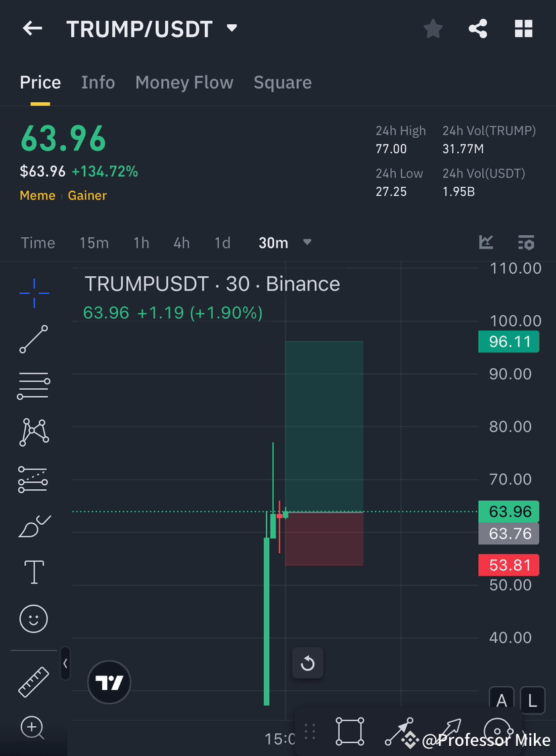
Task: Toggle auto scale with the A button
Action: coord(502,700)
